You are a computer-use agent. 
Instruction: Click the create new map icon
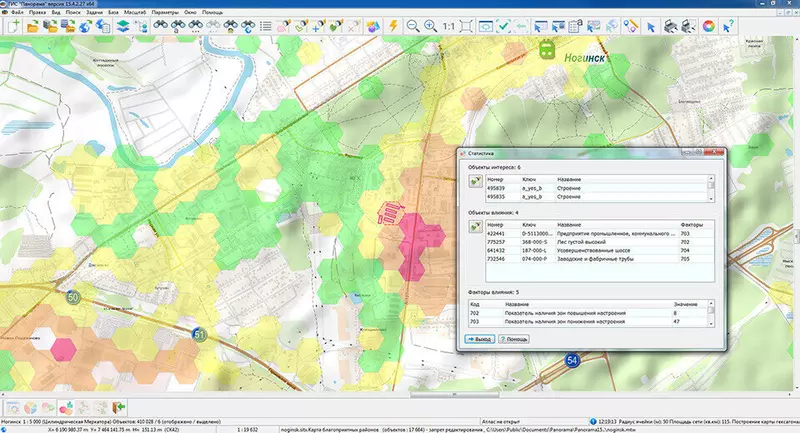point(12,27)
